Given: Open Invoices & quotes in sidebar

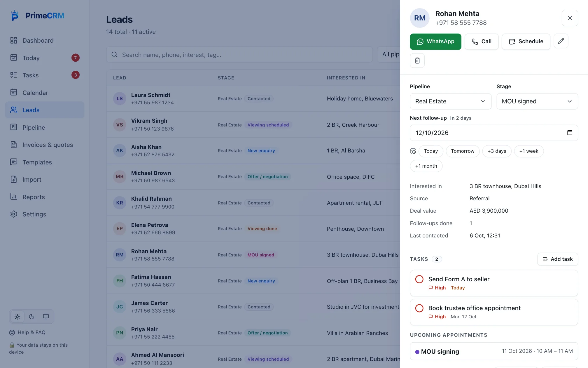Looking at the screenshot, I should (45, 145).
